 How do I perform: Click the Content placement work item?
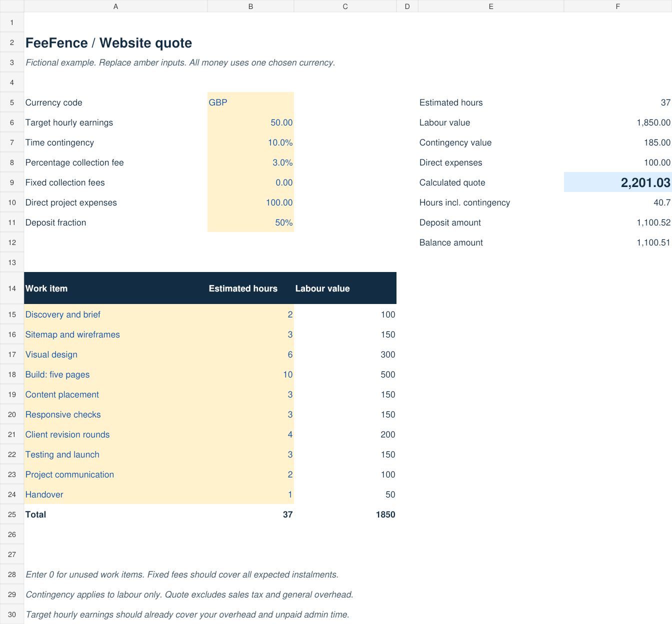point(115,394)
